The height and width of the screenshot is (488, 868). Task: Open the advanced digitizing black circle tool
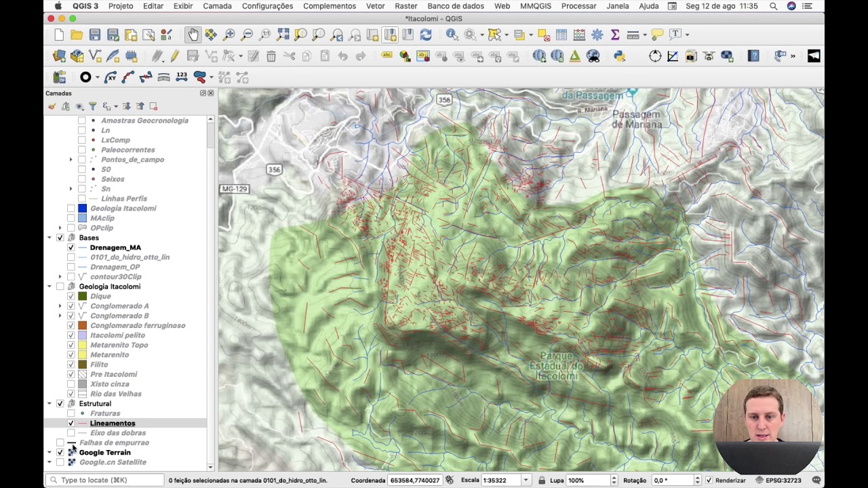85,77
